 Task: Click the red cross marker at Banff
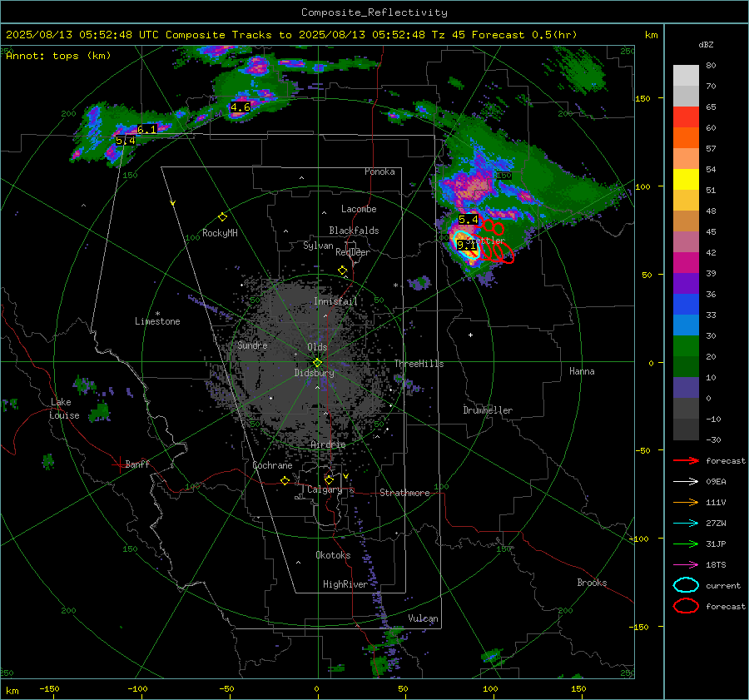pos(118,464)
